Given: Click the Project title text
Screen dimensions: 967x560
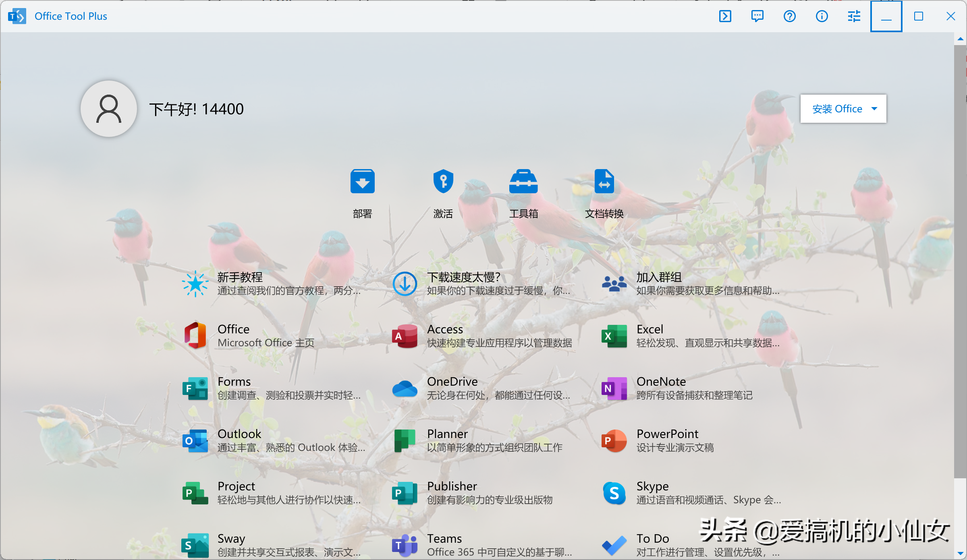Looking at the screenshot, I should [x=237, y=486].
